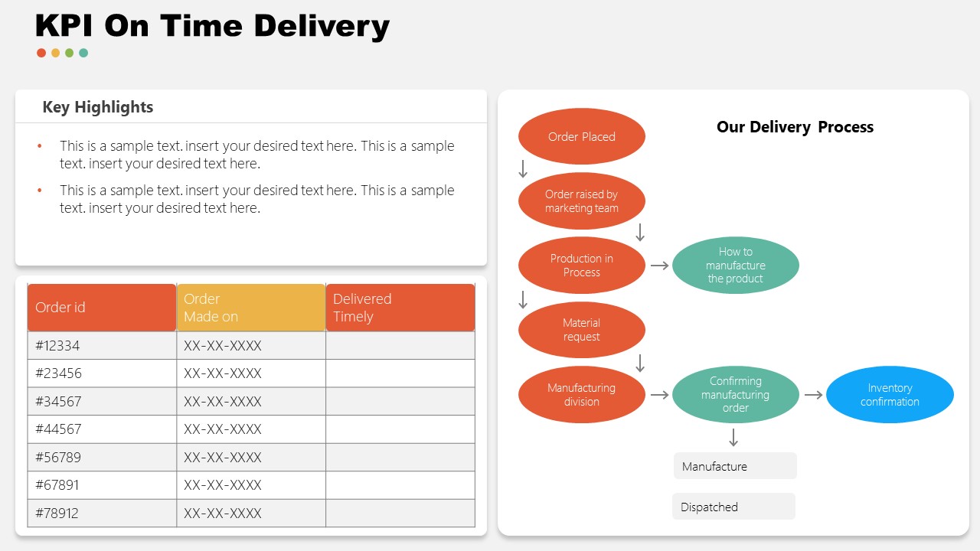The height and width of the screenshot is (551, 980).
Task: Click arrow pointing to Inventory confirmation
Action: [x=813, y=395]
